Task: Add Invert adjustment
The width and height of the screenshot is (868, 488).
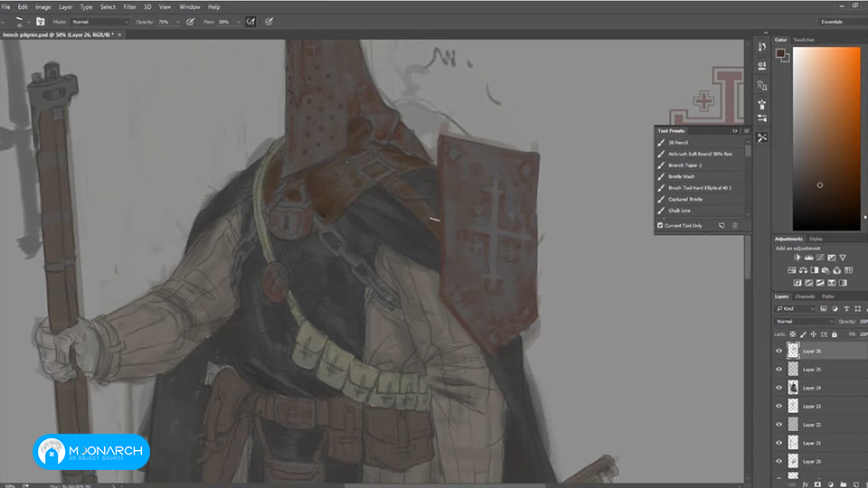Action: click(x=797, y=283)
